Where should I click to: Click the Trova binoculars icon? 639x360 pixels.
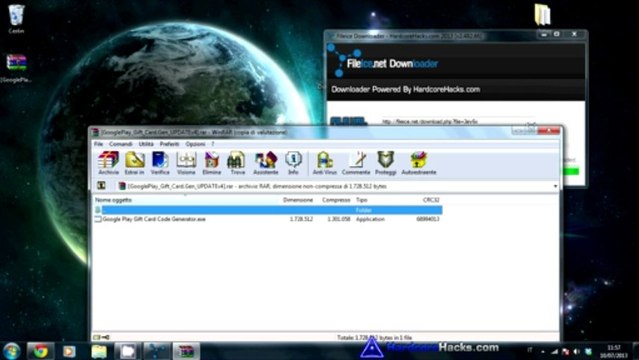click(x=237, y=163)
